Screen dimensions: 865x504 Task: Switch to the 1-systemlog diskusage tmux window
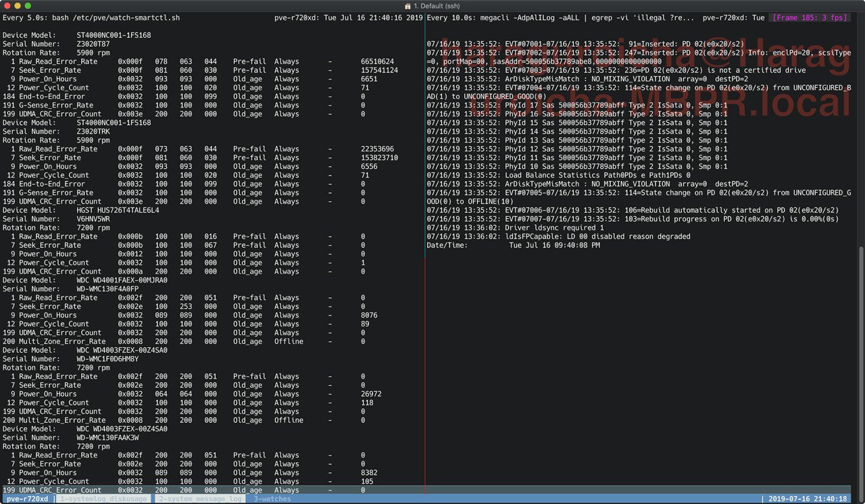[103, 499]
